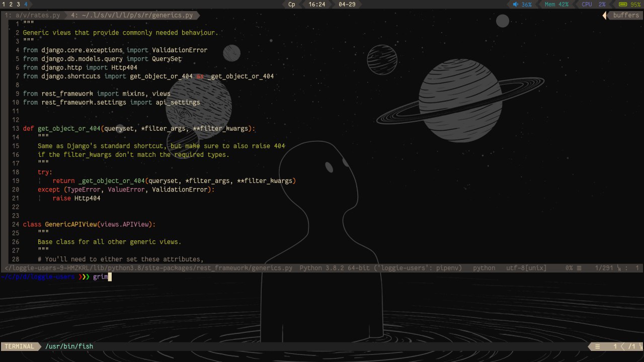The image size is (644, 362).
Task: Click the 'try:' keyword on line 18
Action: click(x=45, y=172)
